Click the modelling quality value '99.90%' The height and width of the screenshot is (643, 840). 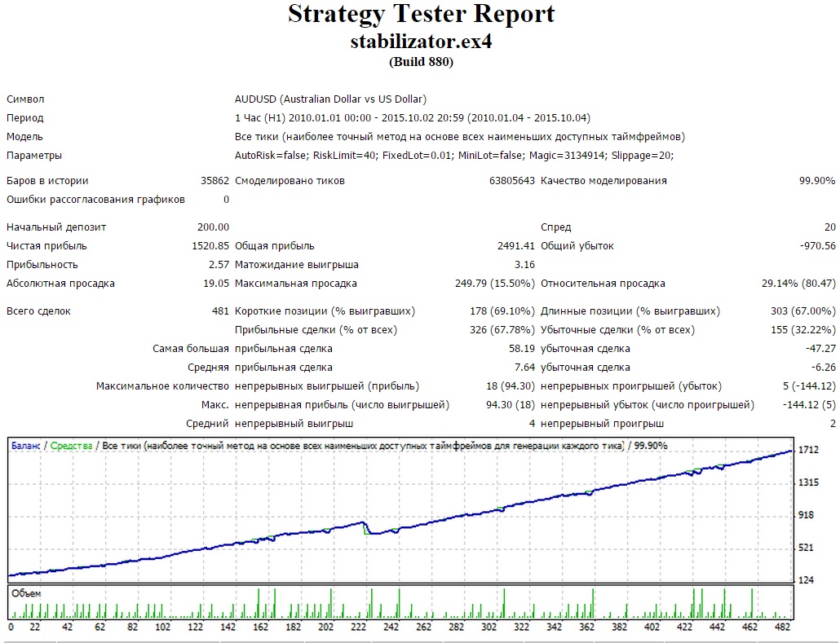(817, 181)
